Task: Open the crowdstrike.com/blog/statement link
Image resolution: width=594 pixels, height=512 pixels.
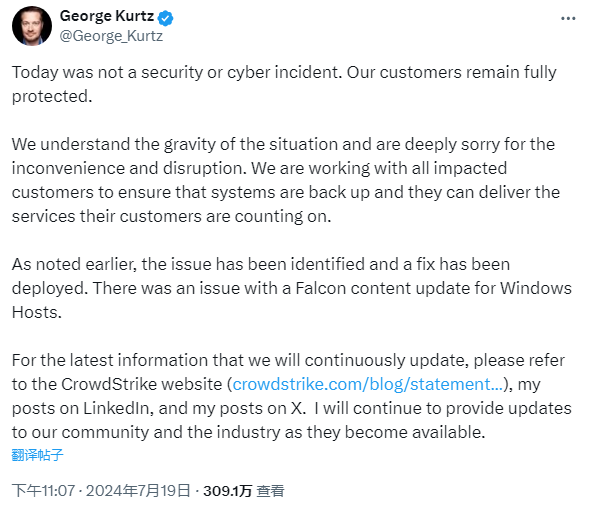Action: point(367,384)
